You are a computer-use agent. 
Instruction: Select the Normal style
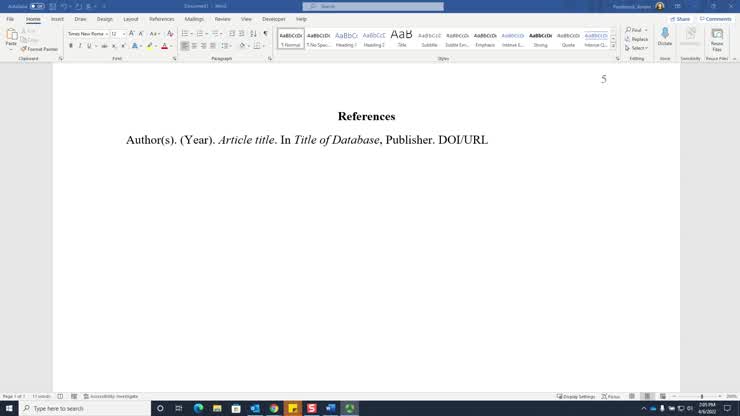pyautogui.click(x=291, y=39)
